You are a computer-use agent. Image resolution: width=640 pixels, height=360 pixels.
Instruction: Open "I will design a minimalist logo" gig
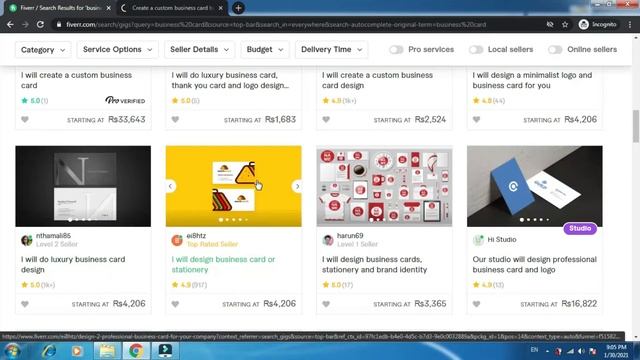pos(532,80)
